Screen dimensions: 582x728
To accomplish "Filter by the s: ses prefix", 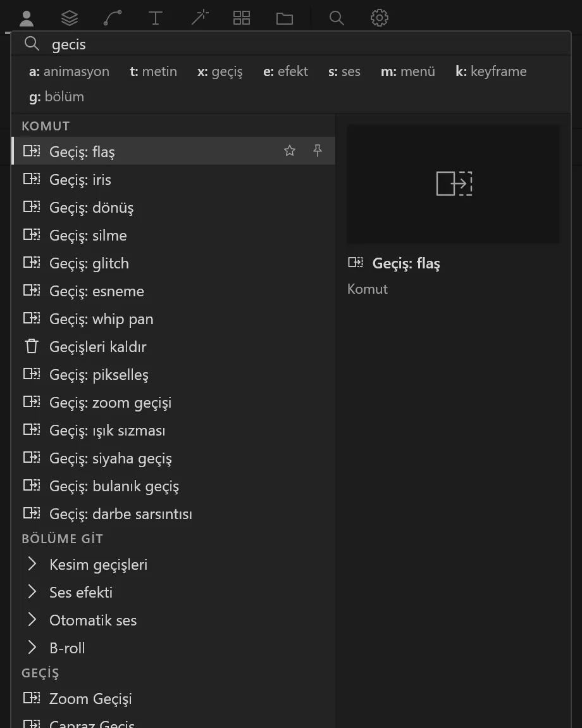I will 344,72.
